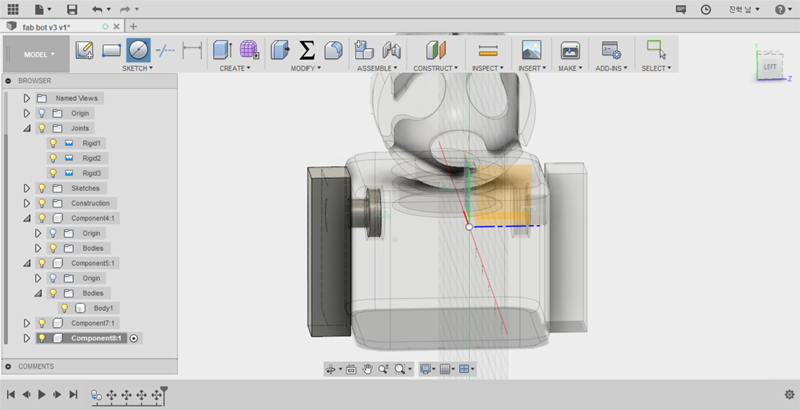
Task: Open the timeline settings gear
Action: click(x=789, y=394)
